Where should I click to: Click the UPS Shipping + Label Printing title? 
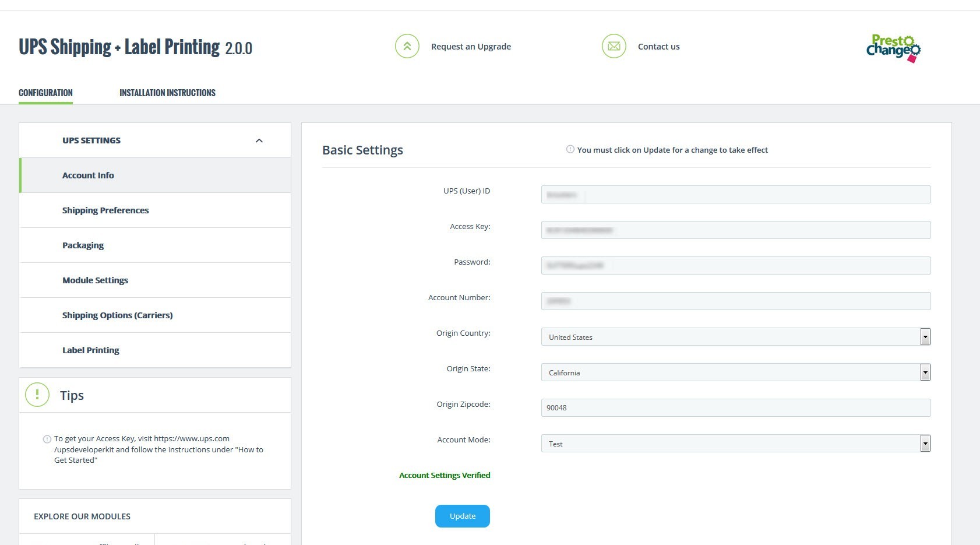pos(135,47)
